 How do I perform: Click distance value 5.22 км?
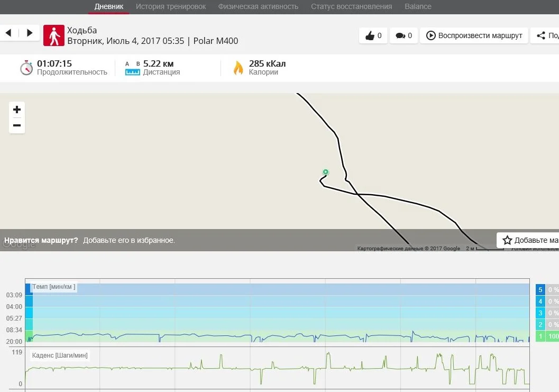[158, 63]
